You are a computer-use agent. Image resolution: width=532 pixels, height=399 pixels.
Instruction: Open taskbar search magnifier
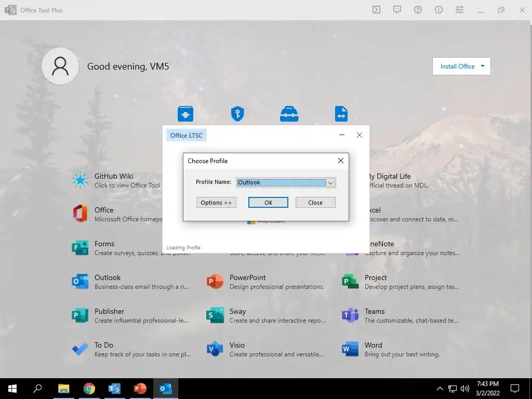point(37,389)
